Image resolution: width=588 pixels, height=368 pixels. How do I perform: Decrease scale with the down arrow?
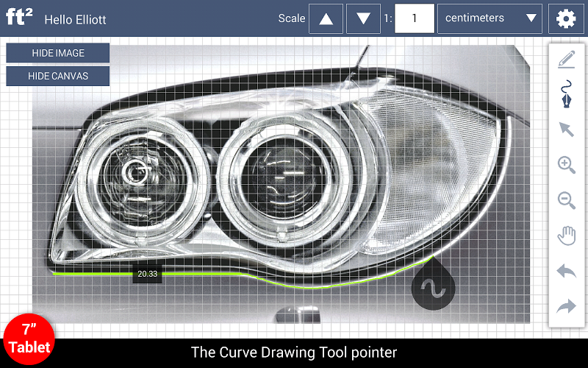363,18
